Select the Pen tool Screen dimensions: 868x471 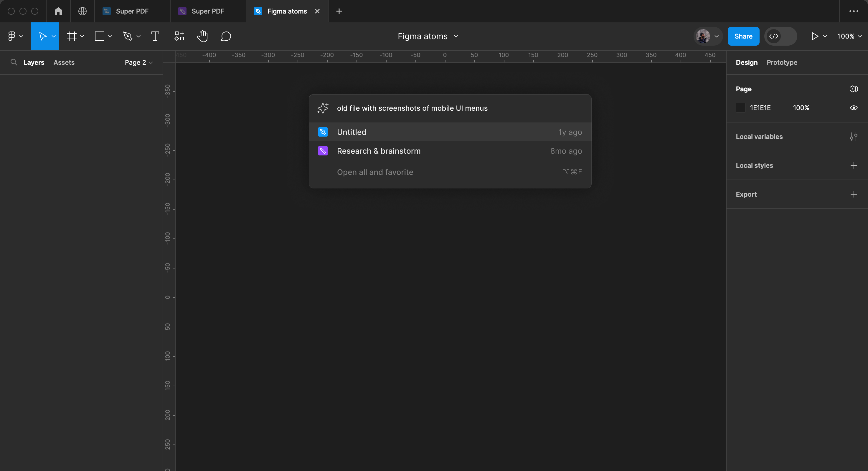[127, 36]
